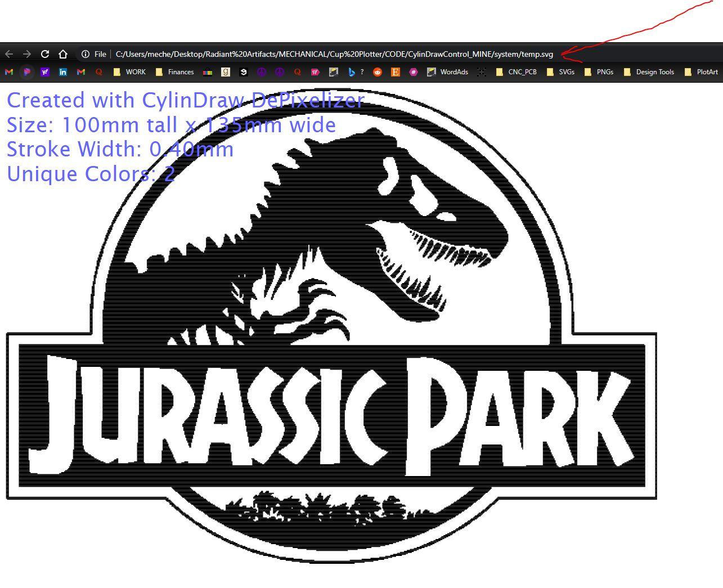Open the LinkedIn bookmark icon
This screenshot has width=723, height=588.
pos(63,71)
